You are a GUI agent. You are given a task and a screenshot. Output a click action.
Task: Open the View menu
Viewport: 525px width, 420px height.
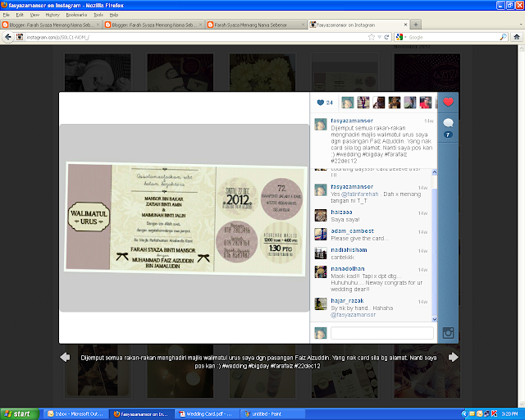(34, 15)
